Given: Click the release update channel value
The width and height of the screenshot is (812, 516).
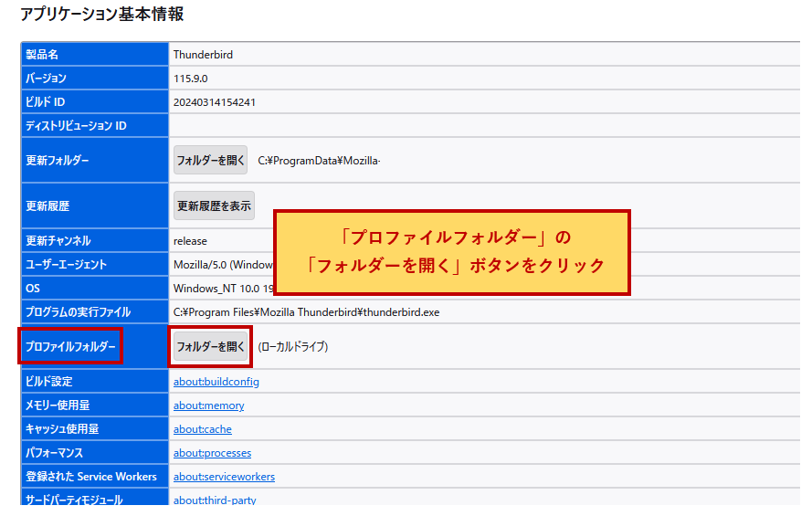Looking at the screenshot, I should (x=190, y=241).
